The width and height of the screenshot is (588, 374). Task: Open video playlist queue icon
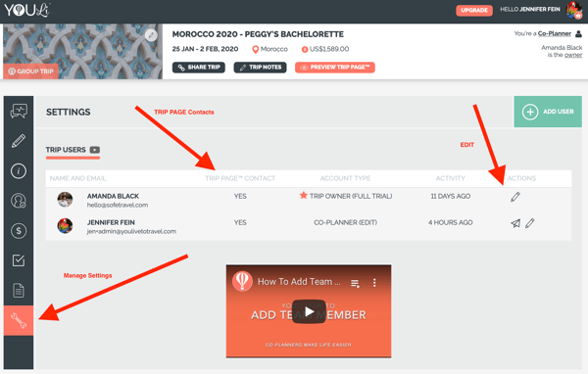(x=355, y=283)
